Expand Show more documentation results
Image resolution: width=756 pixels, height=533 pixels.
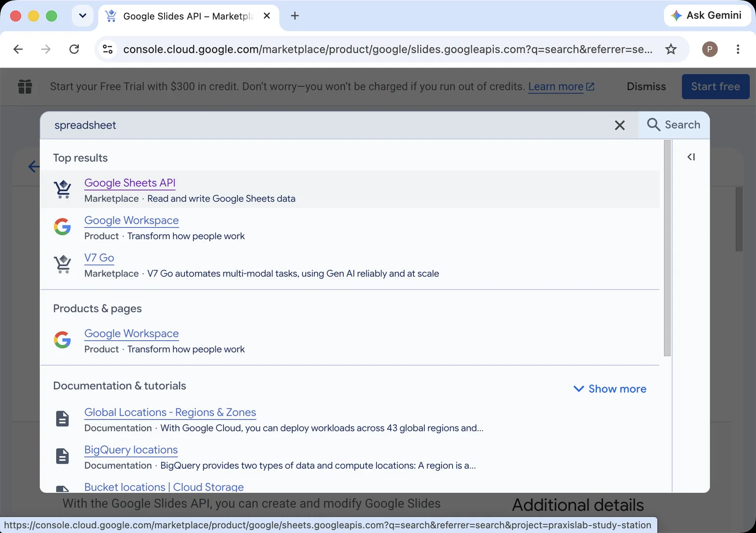coord(610,389)
